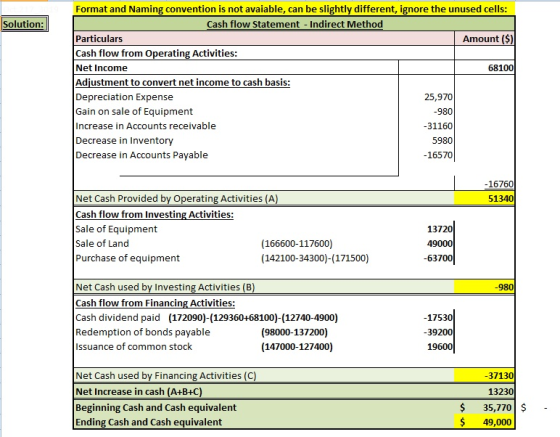Click the 'Cash flow Statement - Indirect Method' title

pyautogui.click(x=294, y=24)
